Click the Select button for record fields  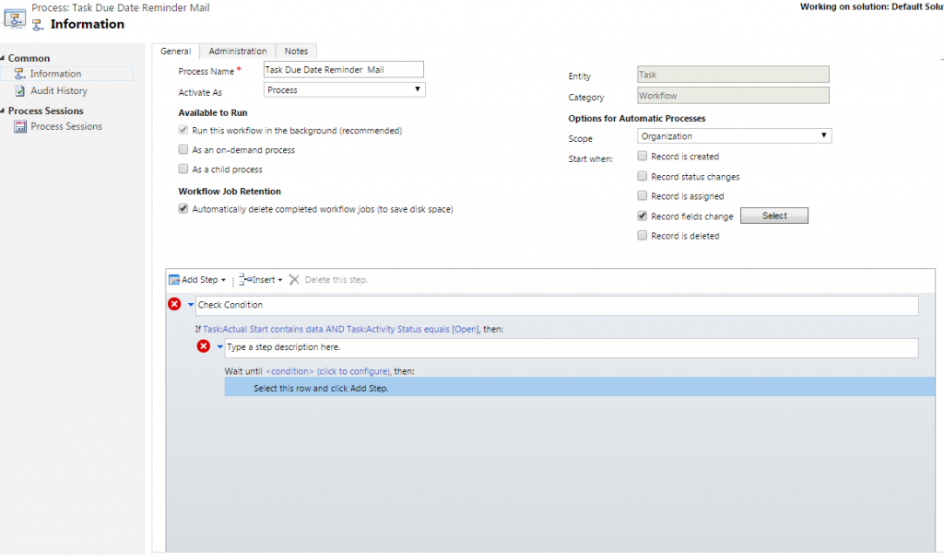coord(774,216)
